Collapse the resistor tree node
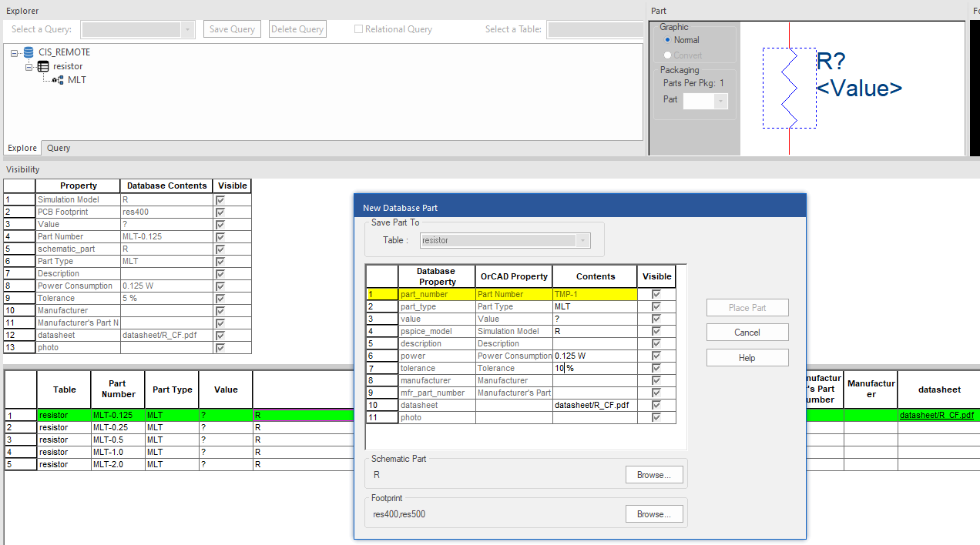The width and height of the screenshot is (980, 545). (29, 67)
